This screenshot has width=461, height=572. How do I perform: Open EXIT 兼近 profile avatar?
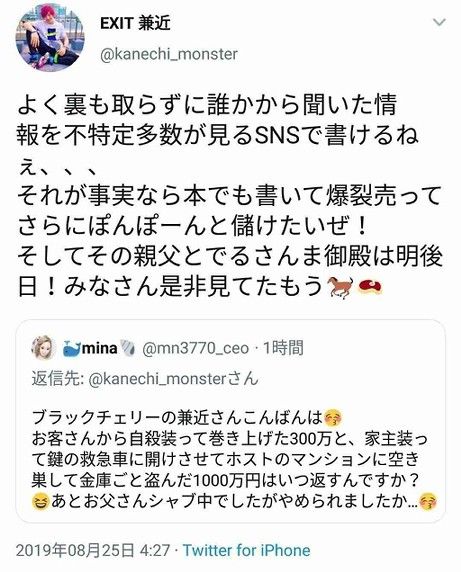[50, 37]
